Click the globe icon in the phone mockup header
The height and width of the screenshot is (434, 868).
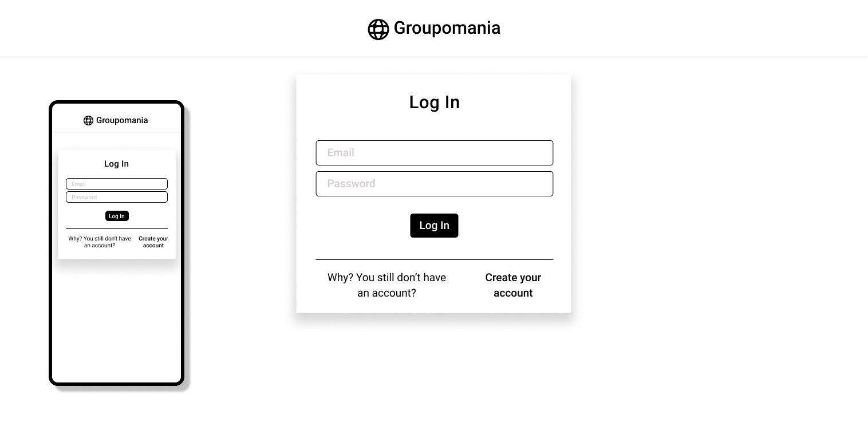89,120
